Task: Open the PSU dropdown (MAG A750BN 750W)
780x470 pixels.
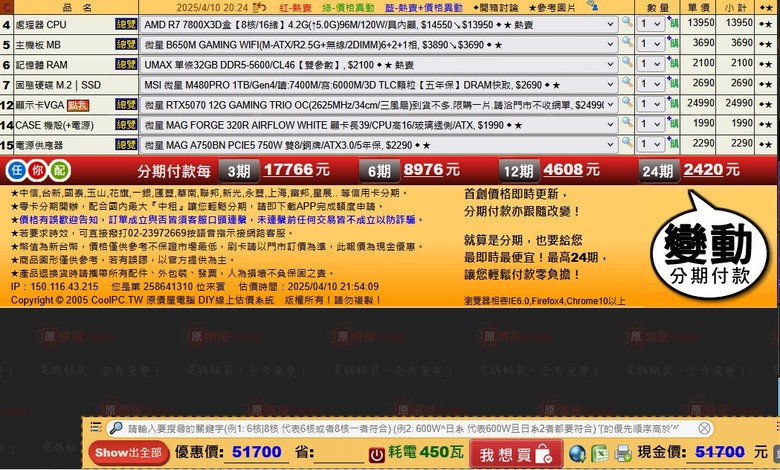Action: [379, 145]
